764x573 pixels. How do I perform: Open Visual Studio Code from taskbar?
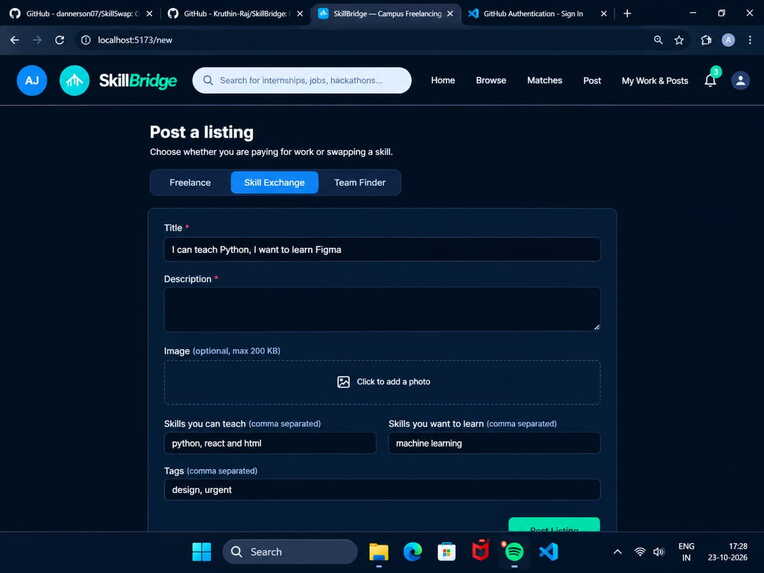coord(548,552)
